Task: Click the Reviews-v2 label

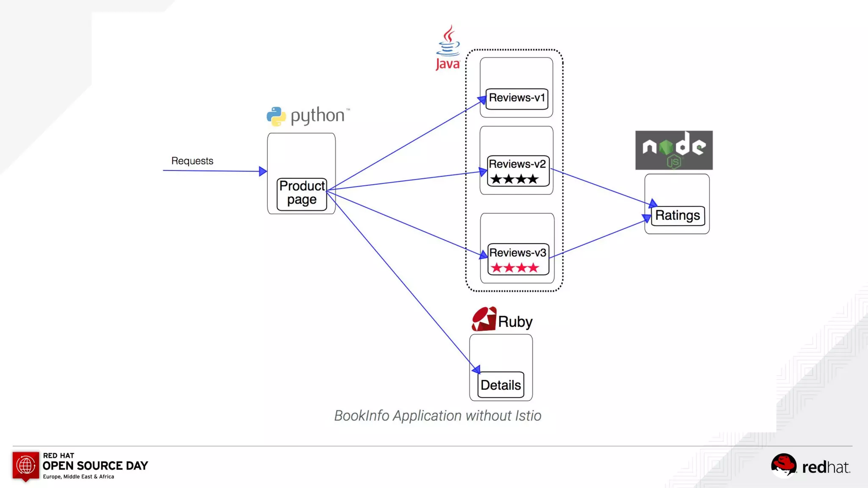Action: (517, 164)
